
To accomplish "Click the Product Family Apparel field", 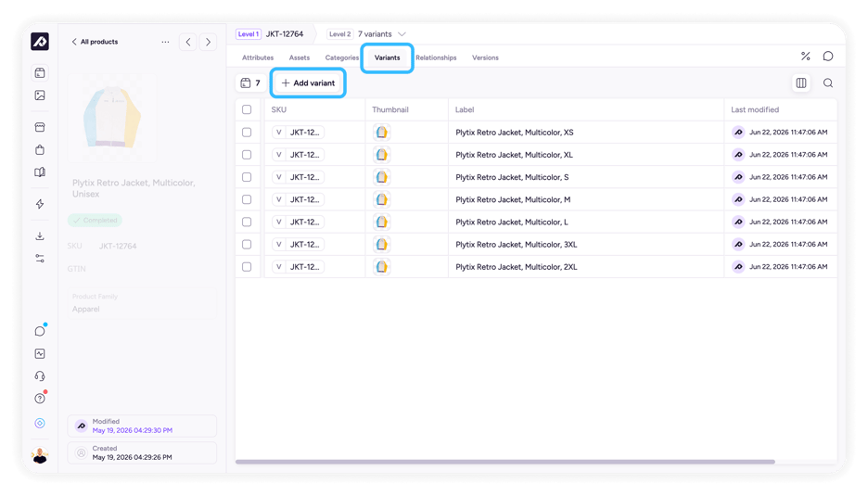I will point(142,303).
